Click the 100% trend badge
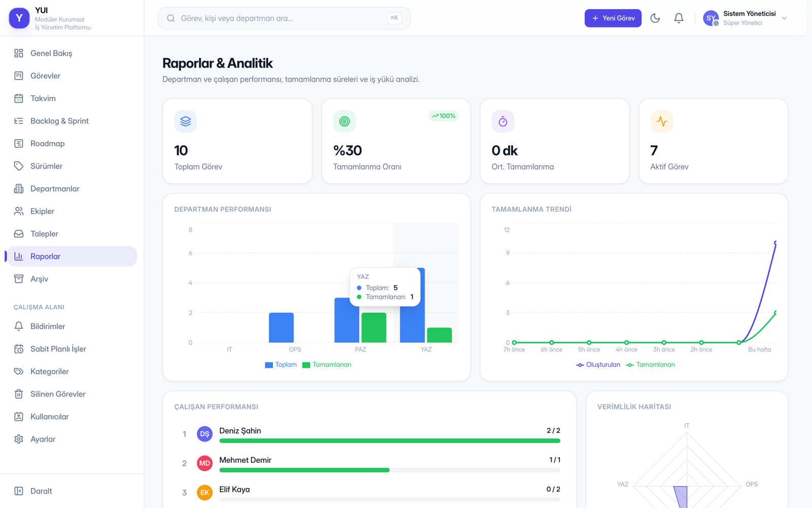This screenshot has height=508, width=812. tap(444, 116)
